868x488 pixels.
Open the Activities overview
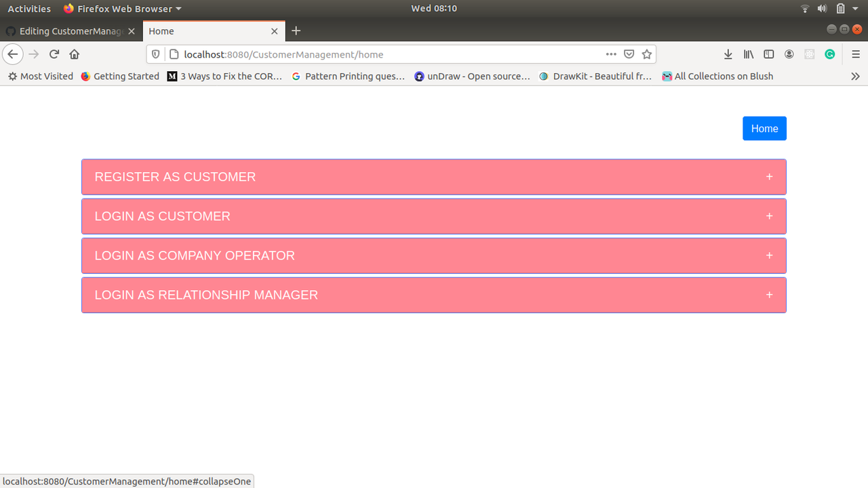pyautogui.click(x=29, y=8)
